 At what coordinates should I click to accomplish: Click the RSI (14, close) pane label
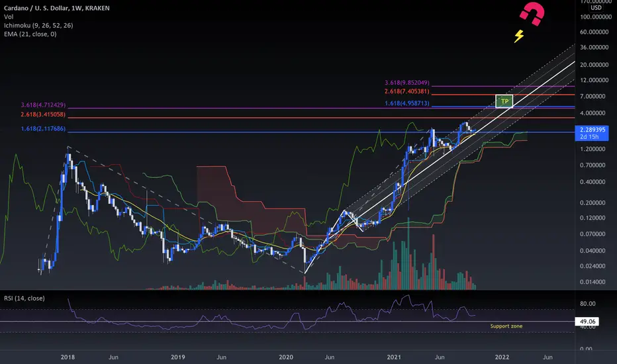[24, 298]
